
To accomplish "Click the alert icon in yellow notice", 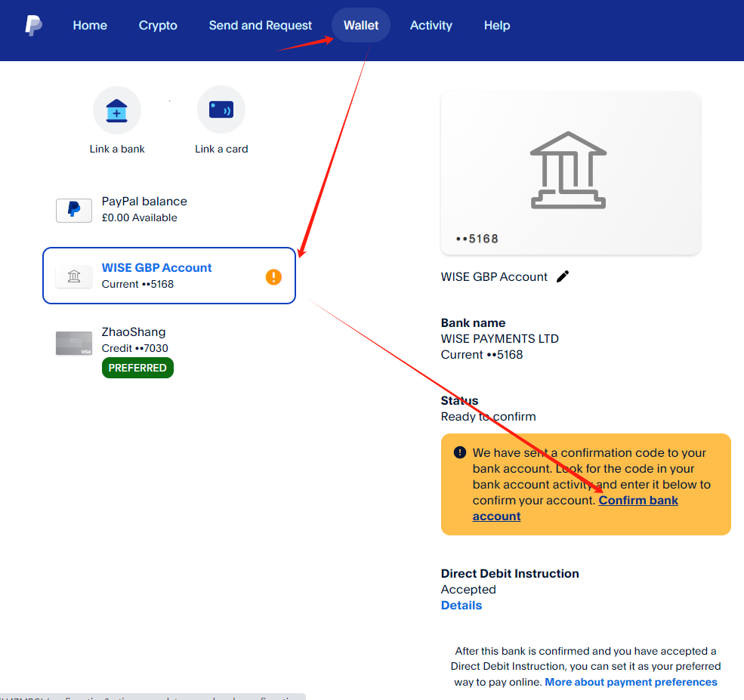I will click(x=459, y=452).
